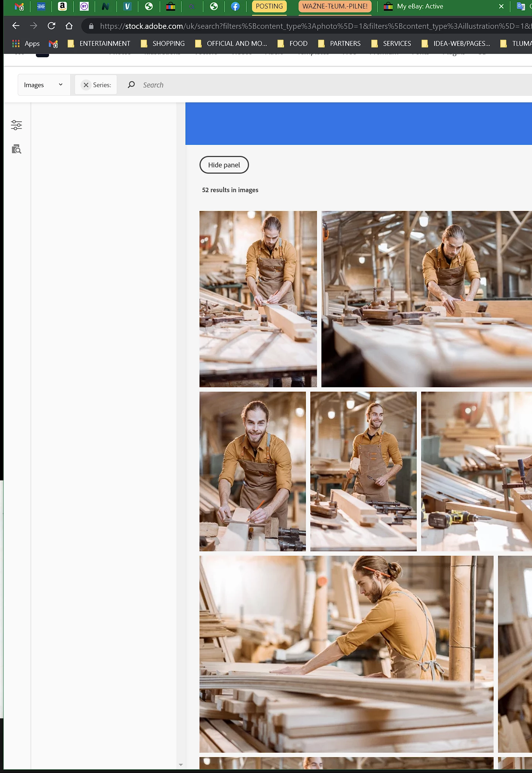
Task: Open the browser home page
Action: click(69, 26)
